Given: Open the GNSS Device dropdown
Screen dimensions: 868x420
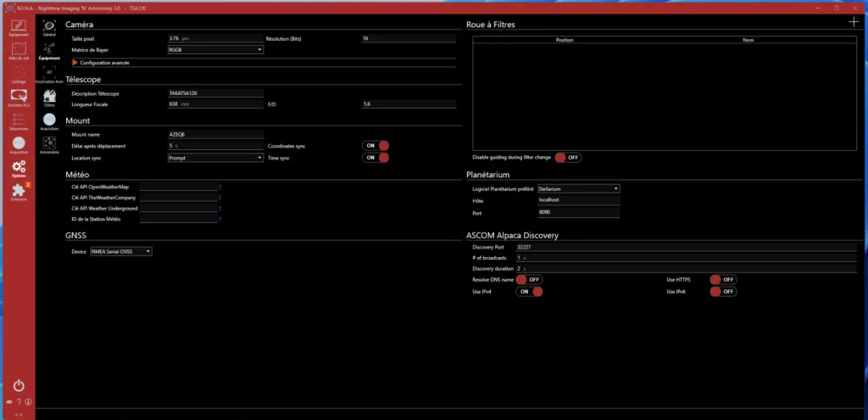Looking at the screenshot, I should (x=120, y=251).
